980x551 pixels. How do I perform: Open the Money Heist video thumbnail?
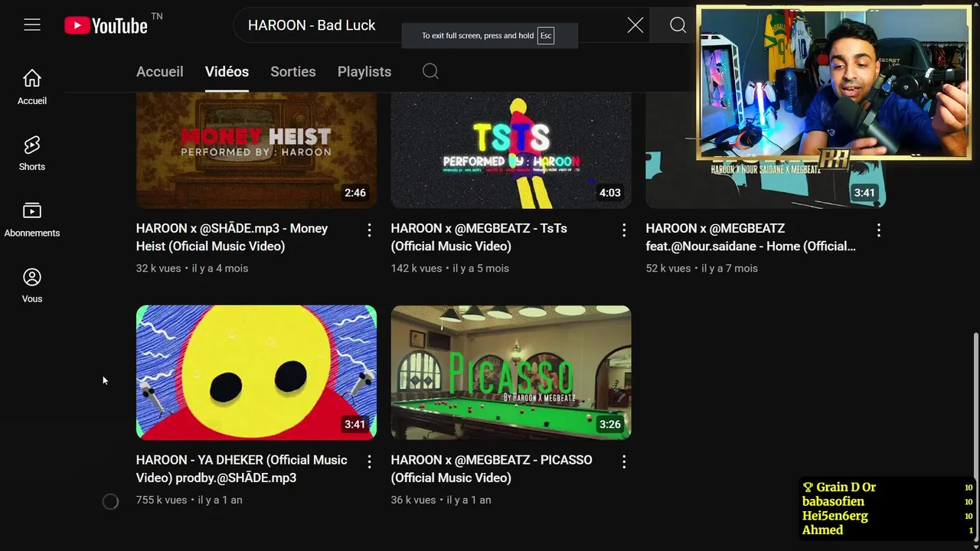[x=256, y=151]
